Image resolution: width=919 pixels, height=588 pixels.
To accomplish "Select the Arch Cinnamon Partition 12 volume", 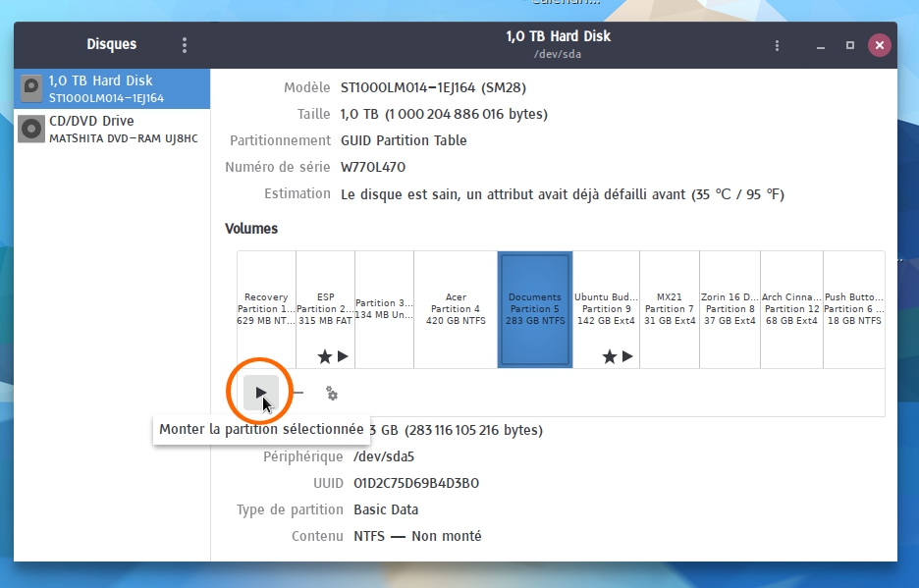I will [791, 308].
